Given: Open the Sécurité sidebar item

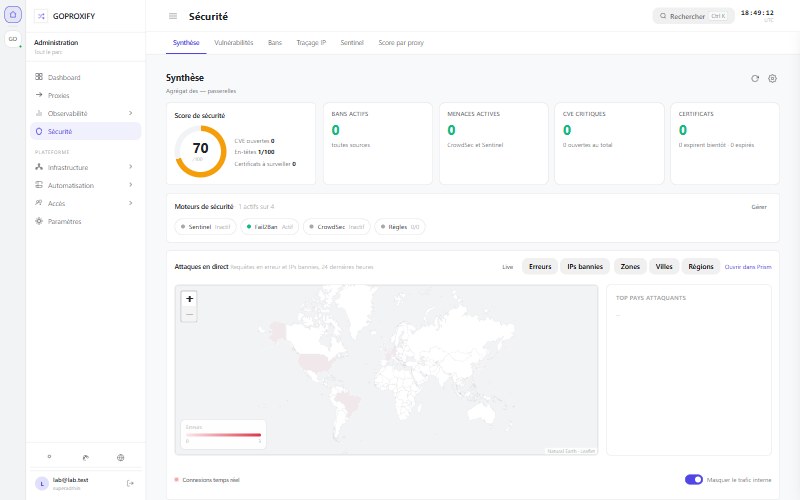Looking at the screenshot, I should click(85, 131).
